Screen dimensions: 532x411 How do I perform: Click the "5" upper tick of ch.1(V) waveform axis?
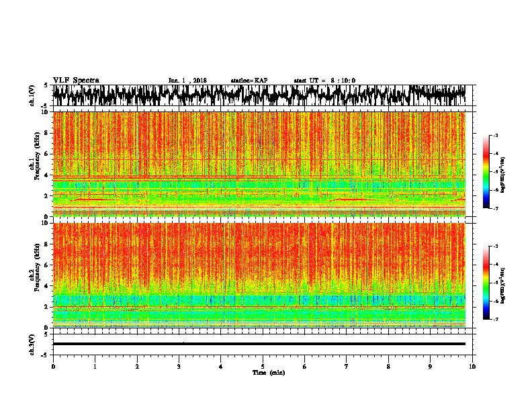coord(46,85)
